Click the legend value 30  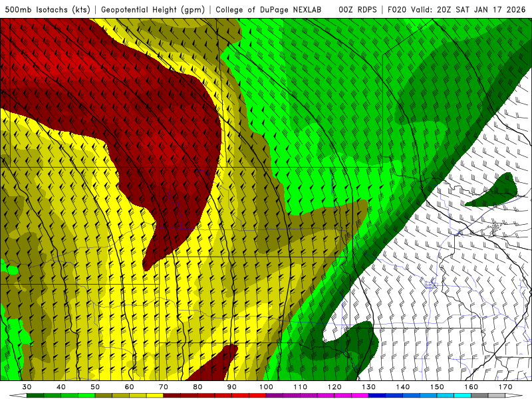(27, 387)
